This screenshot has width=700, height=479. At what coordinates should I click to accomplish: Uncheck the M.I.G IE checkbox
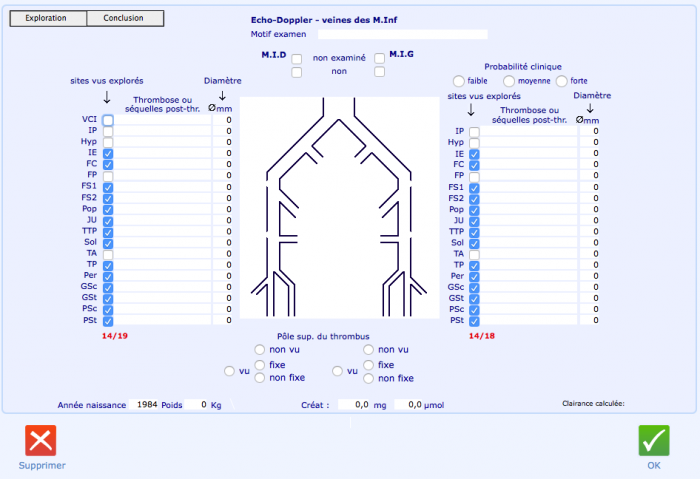474,154
